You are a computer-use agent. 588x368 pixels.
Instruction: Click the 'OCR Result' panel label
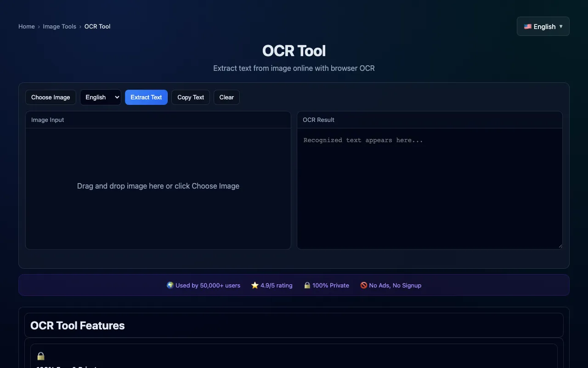[x=318, y=120]
